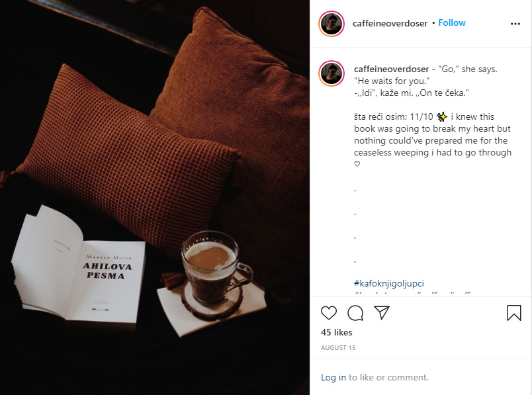
Task: Follow the caffeineoverdoser account
Action: 452,22
